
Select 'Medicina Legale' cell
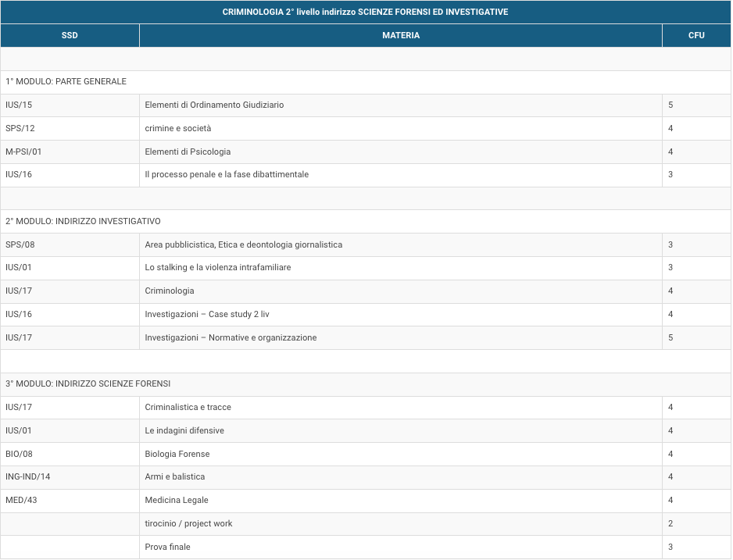click(401, 500)
